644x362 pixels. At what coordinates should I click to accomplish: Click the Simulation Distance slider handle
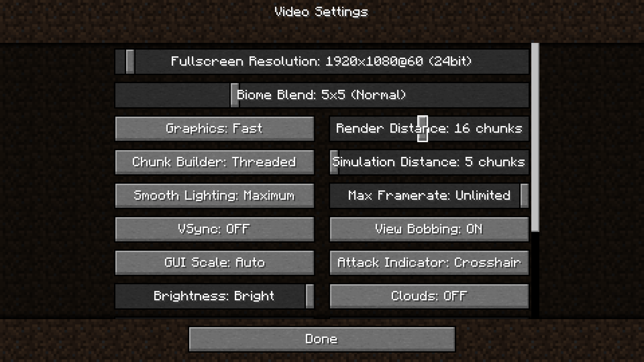334,162
